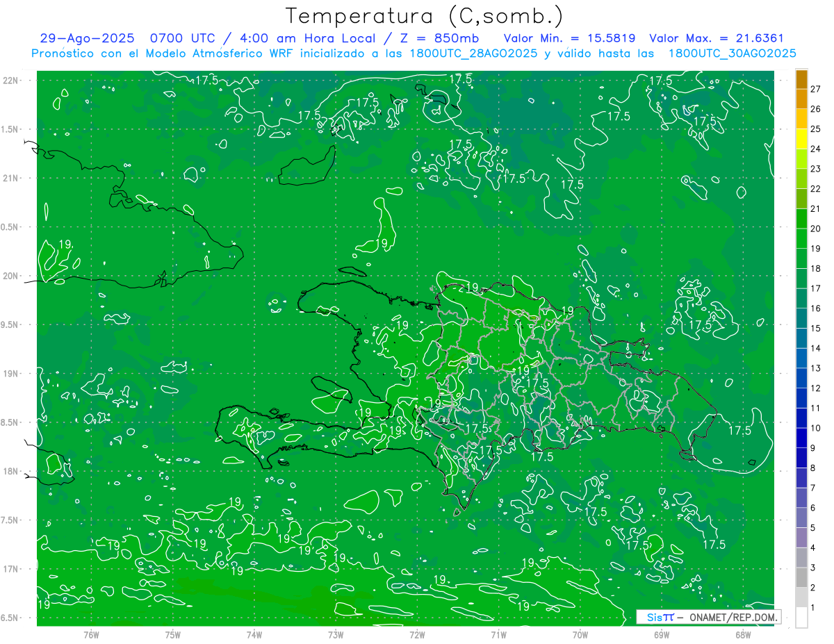Pick the purple legend swatch between 4 and 5

[x=801, y=538]
